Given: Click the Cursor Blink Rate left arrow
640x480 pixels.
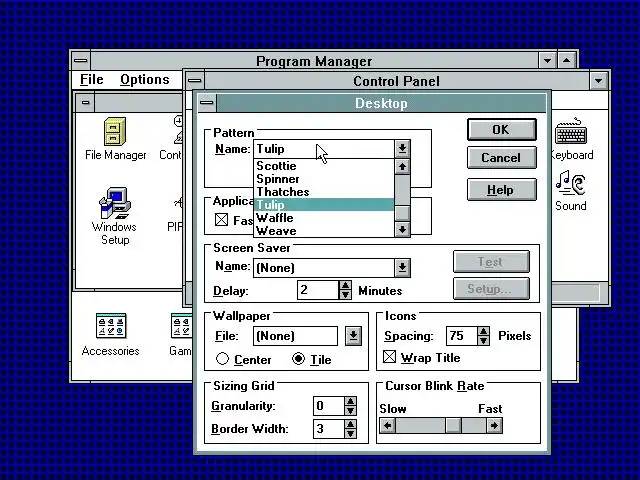Looking at the screenshot, I should coord(387,426).
